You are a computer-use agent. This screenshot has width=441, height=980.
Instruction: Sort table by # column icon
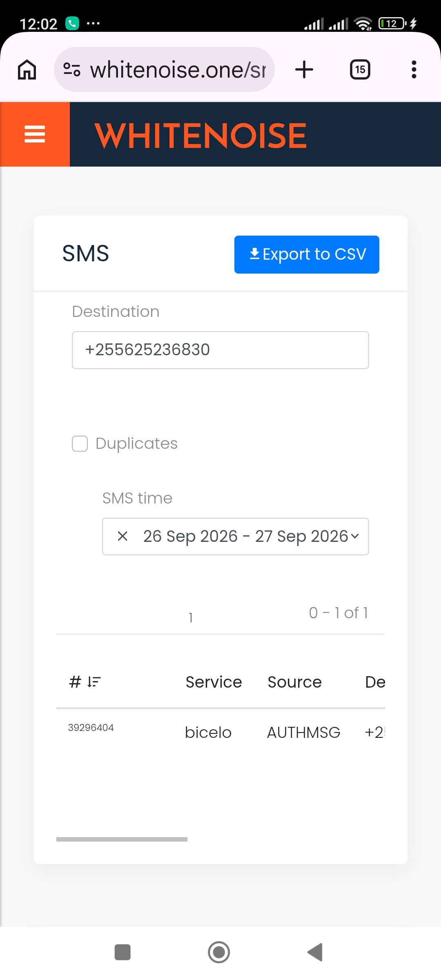94,682
